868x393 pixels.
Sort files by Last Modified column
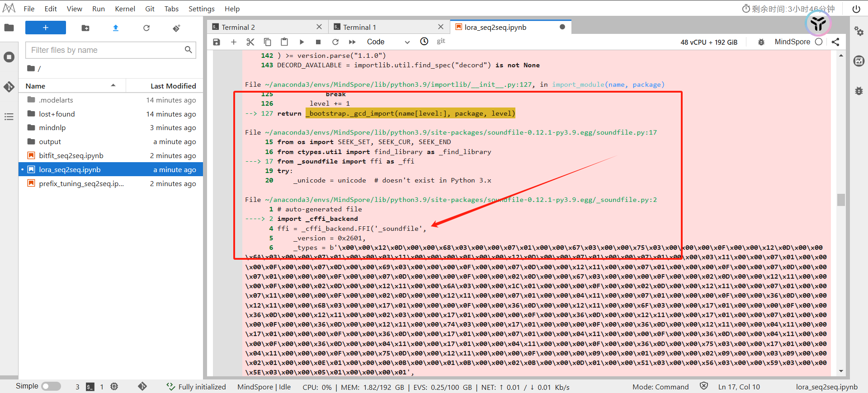(173, 86)
